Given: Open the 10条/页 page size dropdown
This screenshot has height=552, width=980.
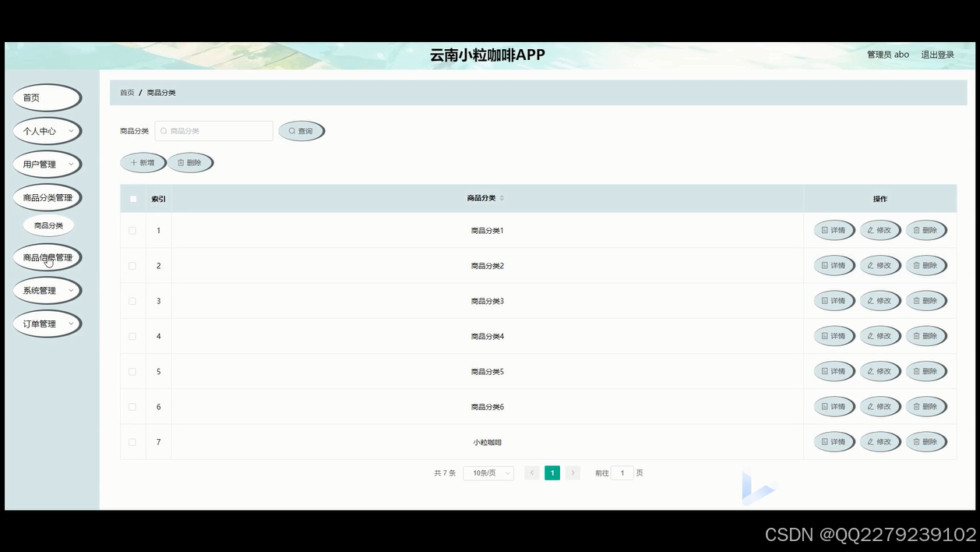Looking at the screenshot, I should [488, 472].
